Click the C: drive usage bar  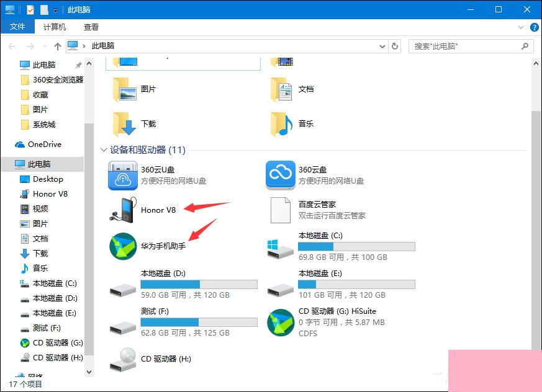click(x=356, y=247)
